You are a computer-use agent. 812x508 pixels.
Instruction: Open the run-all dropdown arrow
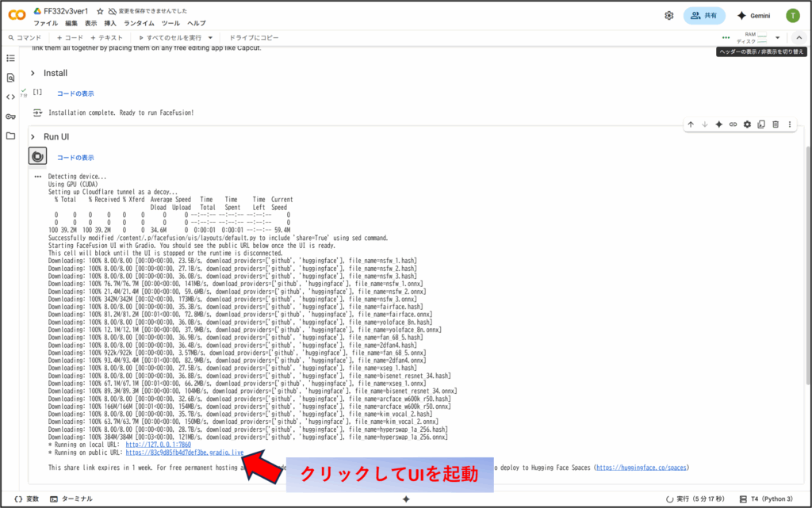tap(210, 38)
